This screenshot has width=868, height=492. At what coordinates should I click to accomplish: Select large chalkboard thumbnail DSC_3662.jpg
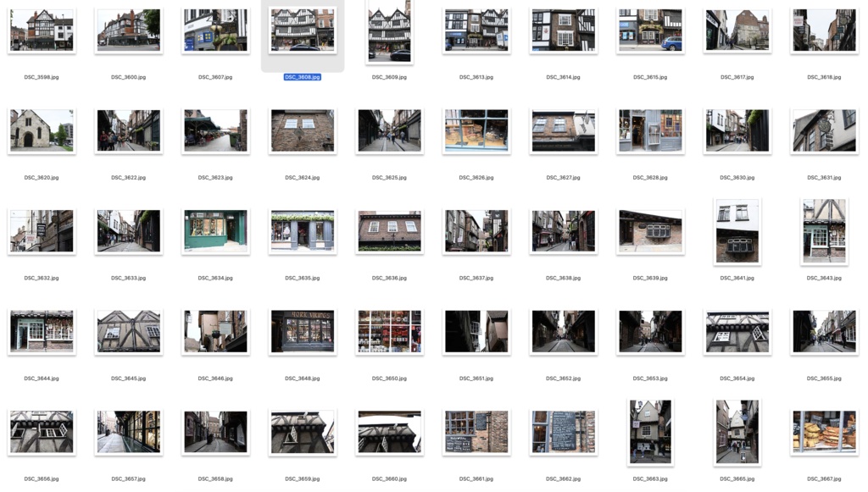[563, 432]
